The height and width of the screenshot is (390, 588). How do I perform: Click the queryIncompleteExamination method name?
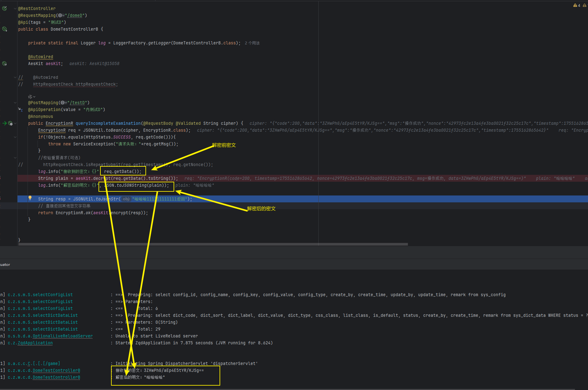(108, 123)
